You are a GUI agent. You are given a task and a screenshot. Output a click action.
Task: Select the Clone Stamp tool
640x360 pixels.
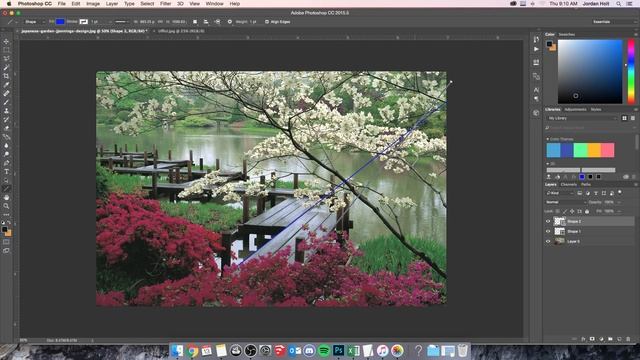6,111
